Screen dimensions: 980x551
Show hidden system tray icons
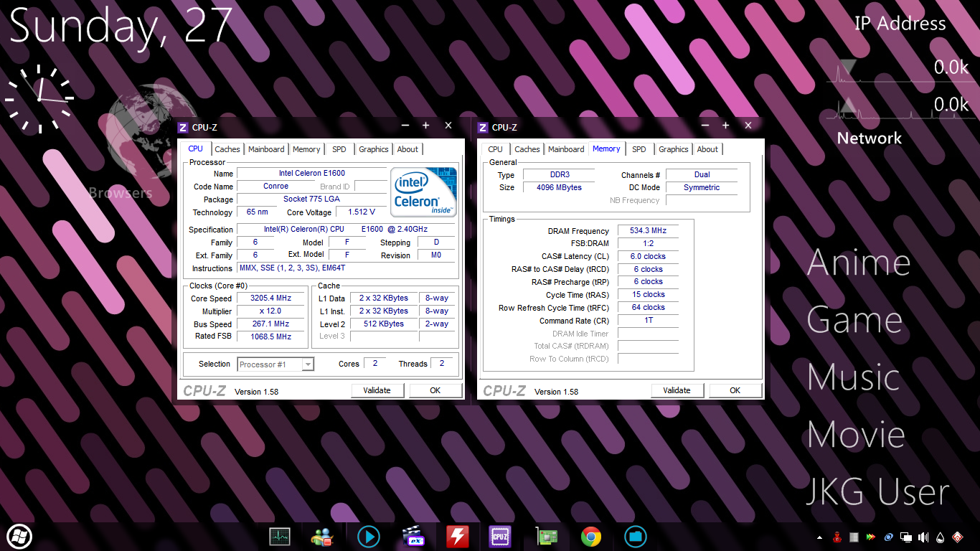point(820,537)
